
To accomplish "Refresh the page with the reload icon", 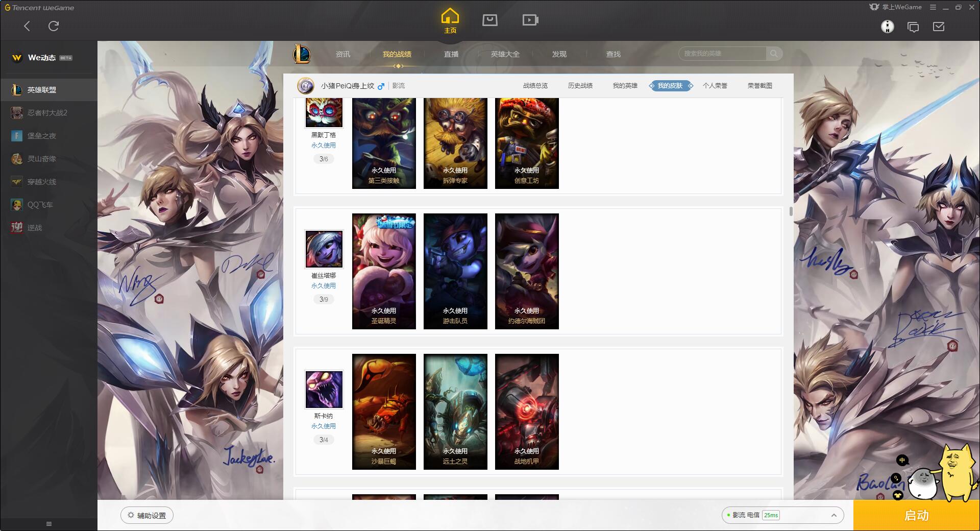I will point(54,26).
